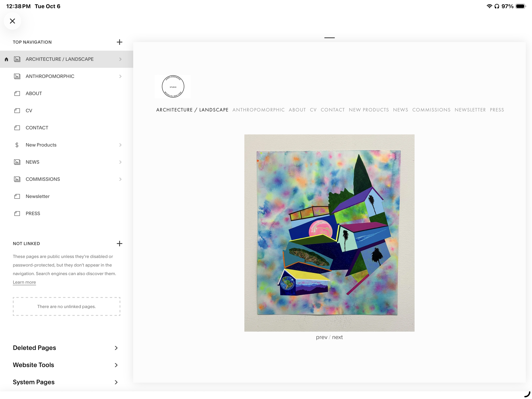Viewport: 532px width, 399px height.
Task: Click page icon next to CONTACT
Action: (17, 128)
